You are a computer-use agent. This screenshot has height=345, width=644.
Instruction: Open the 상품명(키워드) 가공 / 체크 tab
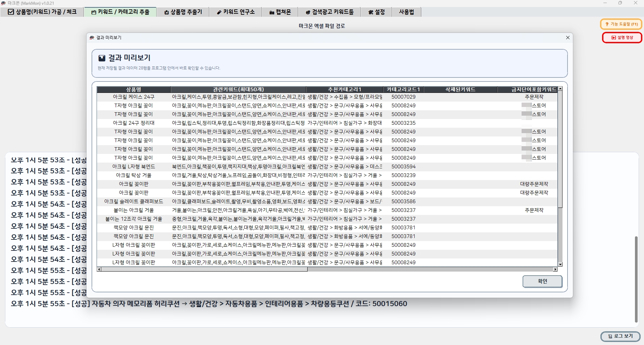pyautogui.click(x=42, y=12)
